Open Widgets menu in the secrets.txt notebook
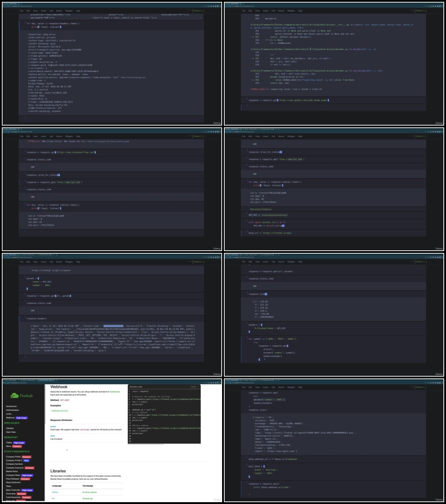446x504 pixels. (x=291, y=136)
